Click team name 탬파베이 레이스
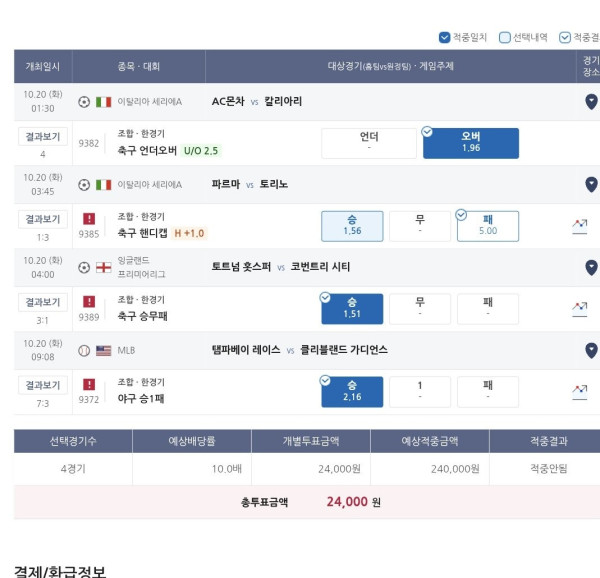 pyautogui.click(x=246, y=350)
